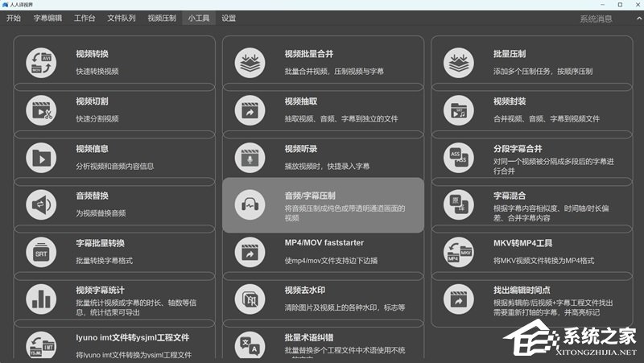
Task: Click the 音频替换 title
Action: click(x=92, y=196)
